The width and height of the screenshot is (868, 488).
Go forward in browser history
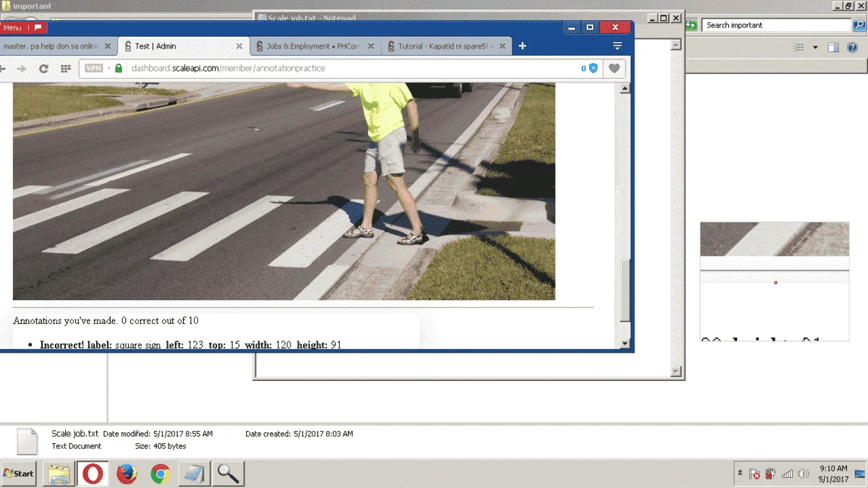coord(22,69)
